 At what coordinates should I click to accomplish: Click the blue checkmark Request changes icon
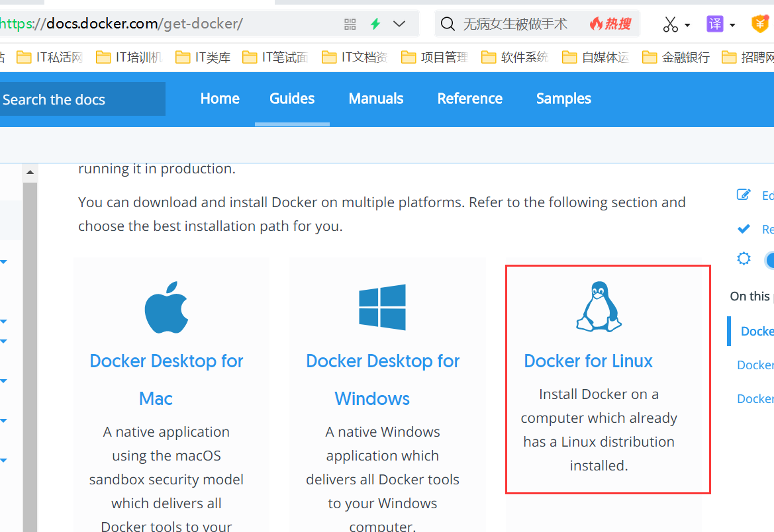[x=744, y=229]
